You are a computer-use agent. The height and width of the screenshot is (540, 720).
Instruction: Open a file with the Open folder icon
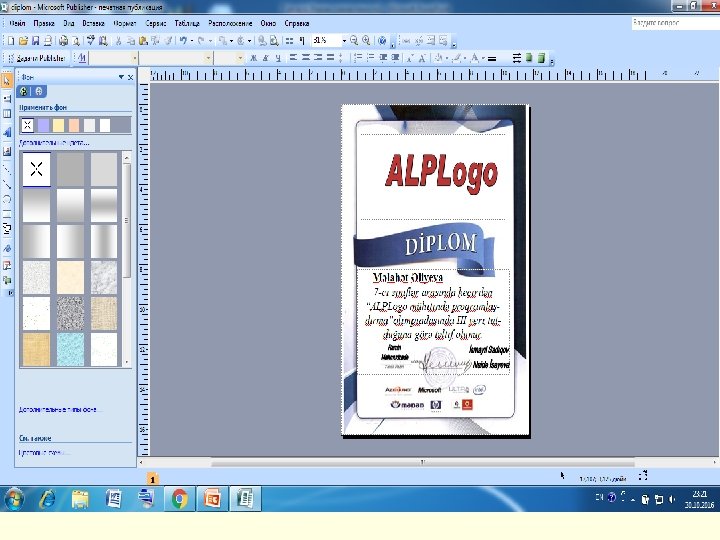click(23, 41)
